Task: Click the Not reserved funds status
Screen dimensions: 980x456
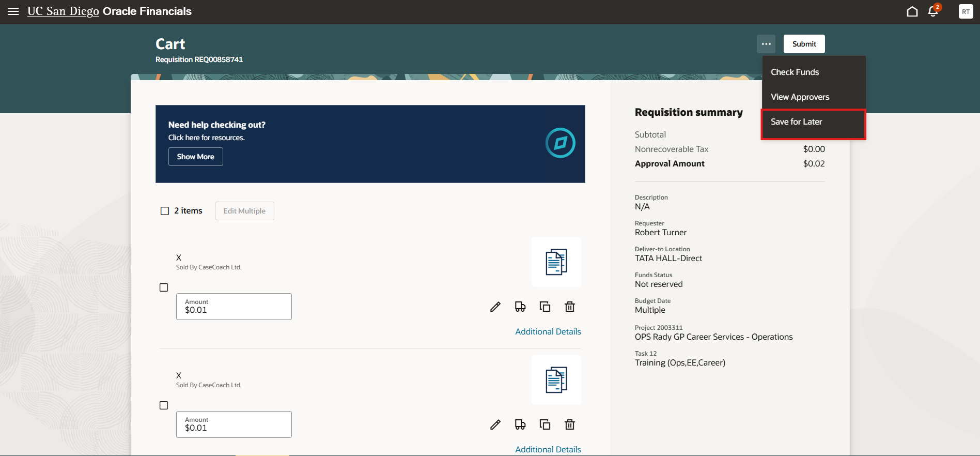Action: tap(659, 284)
